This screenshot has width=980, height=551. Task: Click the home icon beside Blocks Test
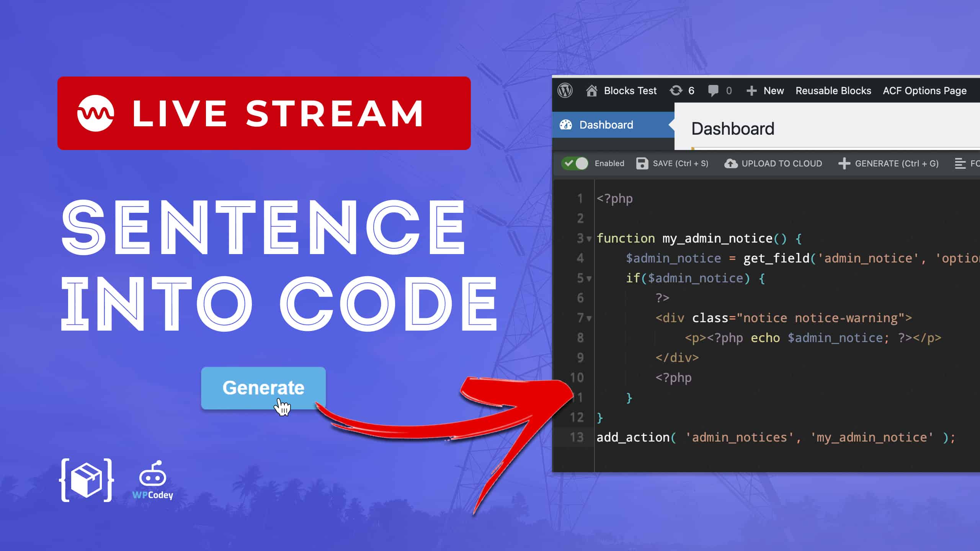coord(592,91)
